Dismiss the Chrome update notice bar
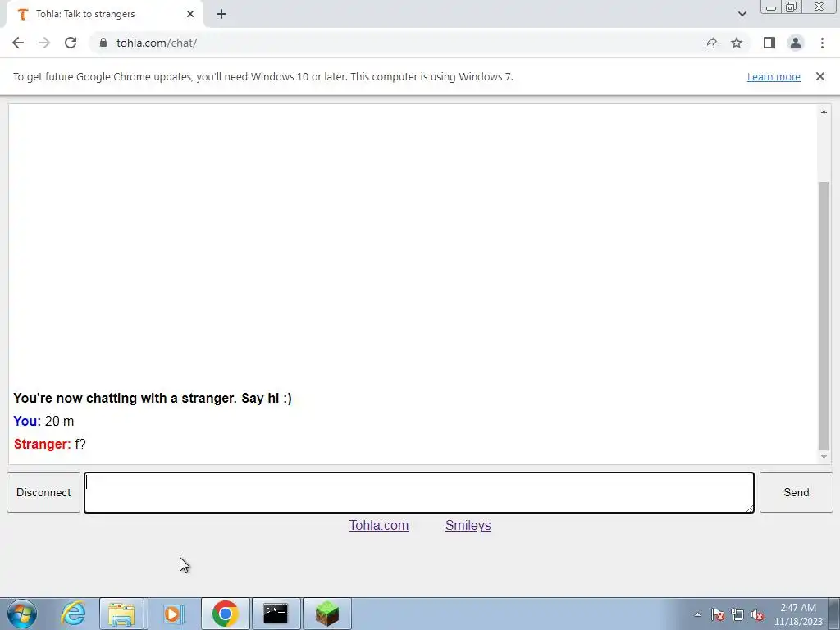This screenshot has height=630, width=840. pos(819,76)
